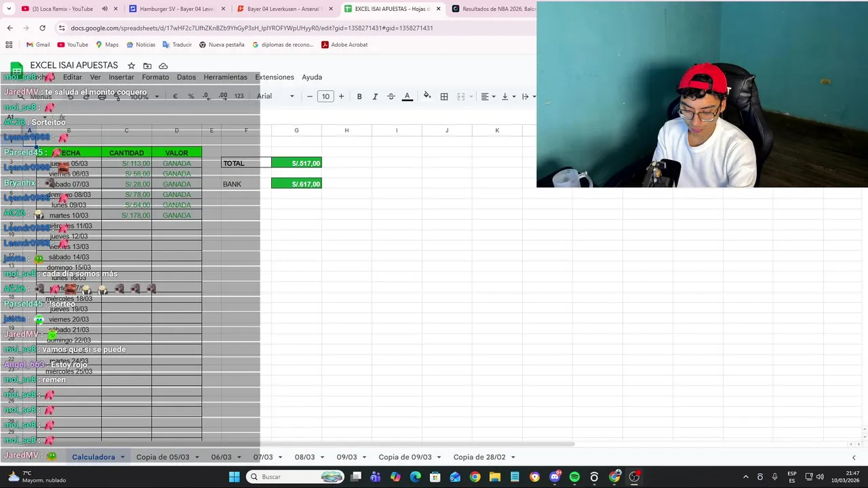
Task: Show hidden system tray icons
Action: click(745, 477)
